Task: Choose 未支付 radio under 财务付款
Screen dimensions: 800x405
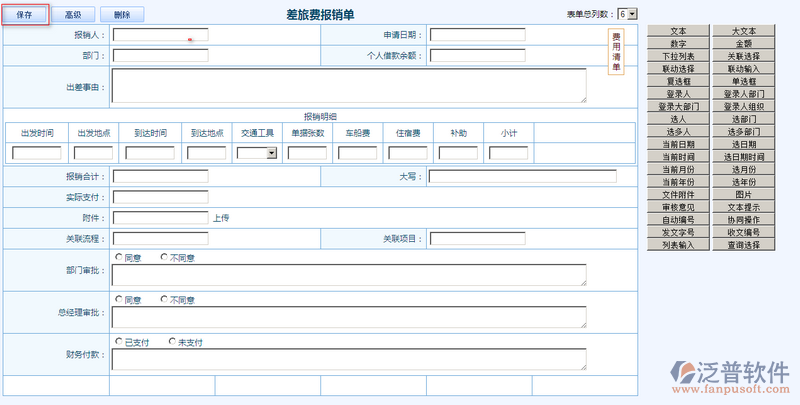Action: (172, 341)
